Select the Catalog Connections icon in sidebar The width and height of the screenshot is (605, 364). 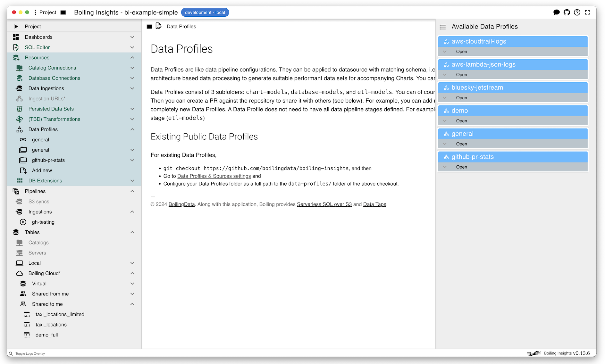(x=19, y=68)
